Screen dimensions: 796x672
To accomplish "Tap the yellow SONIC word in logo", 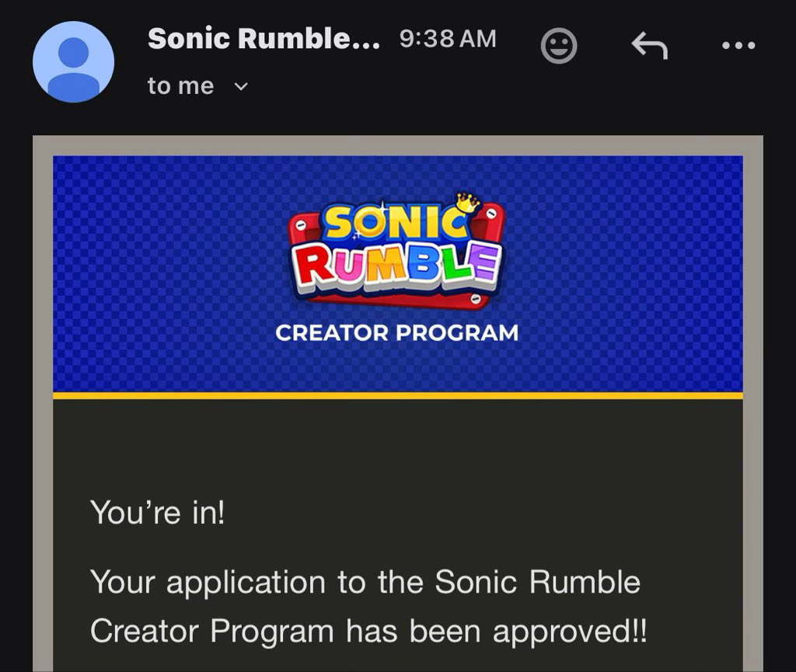I will [x=389, y=225].
